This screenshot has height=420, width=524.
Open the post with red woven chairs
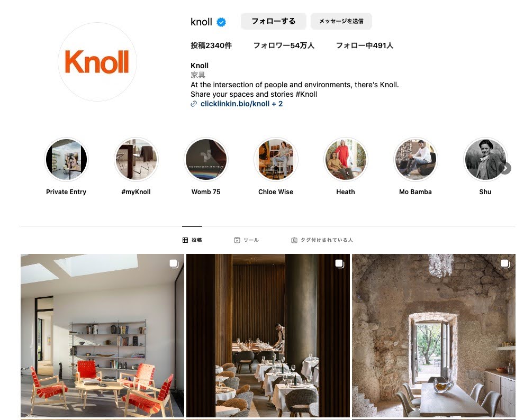pyautogui.click(x=102, y=335)
